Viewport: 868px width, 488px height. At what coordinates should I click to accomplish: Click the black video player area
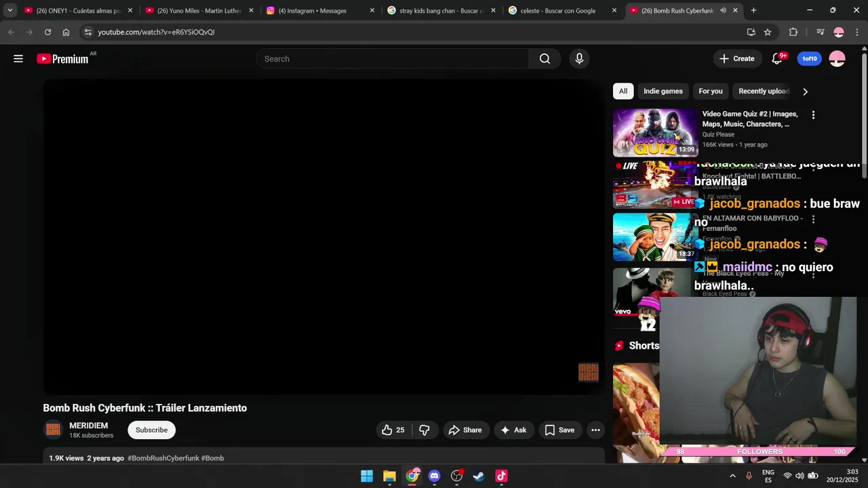click(323, 237)
